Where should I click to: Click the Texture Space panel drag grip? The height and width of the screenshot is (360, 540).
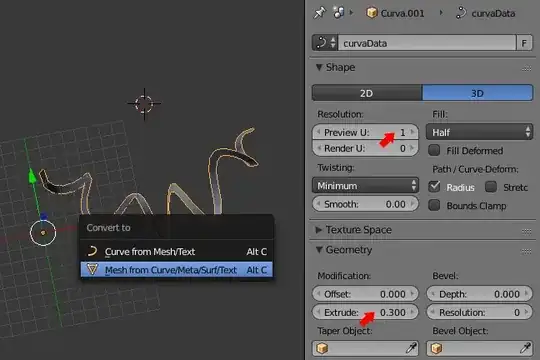(x=526, y=231)
